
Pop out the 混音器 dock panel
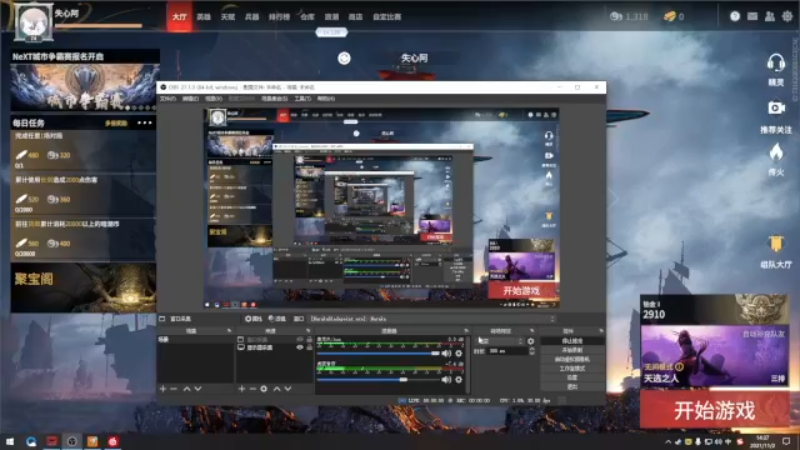pos(466,331)
